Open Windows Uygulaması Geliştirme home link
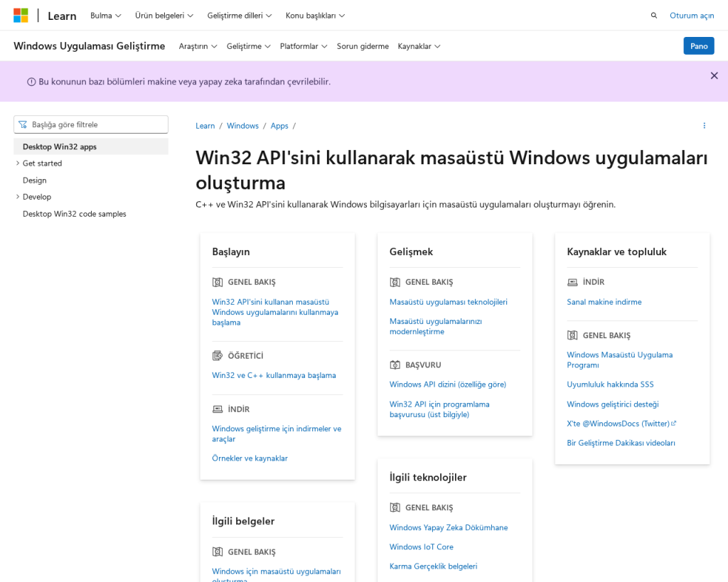This screenshot has height=582, width=728. (89, 46)
